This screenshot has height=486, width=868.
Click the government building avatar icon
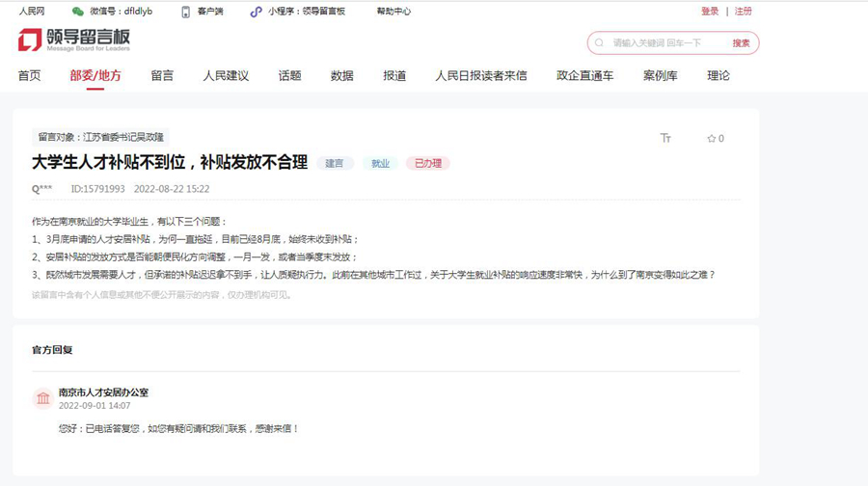point(42,398)
